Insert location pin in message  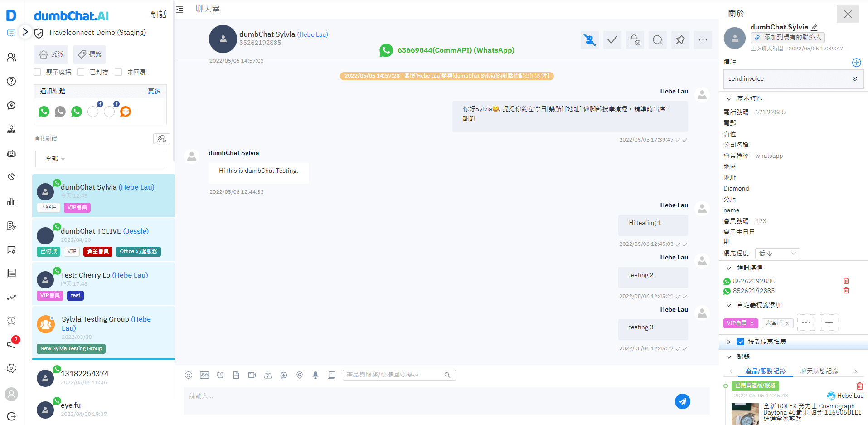(x=300, y=375)
